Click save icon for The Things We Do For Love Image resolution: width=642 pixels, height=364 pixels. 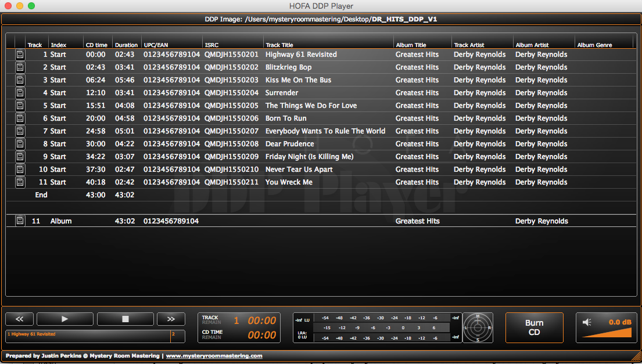[x=20, y=106]
